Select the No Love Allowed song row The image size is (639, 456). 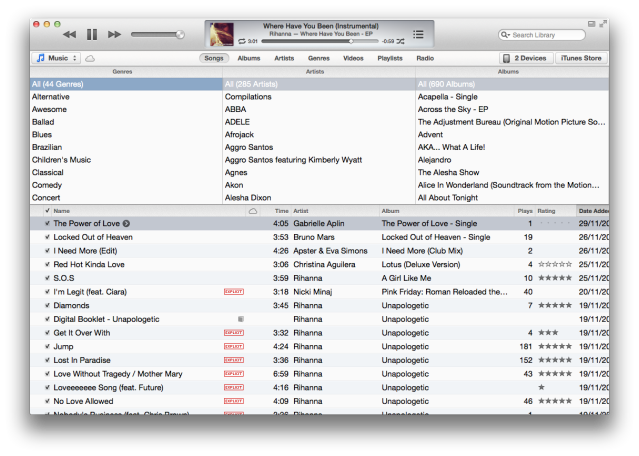(320, 401)
